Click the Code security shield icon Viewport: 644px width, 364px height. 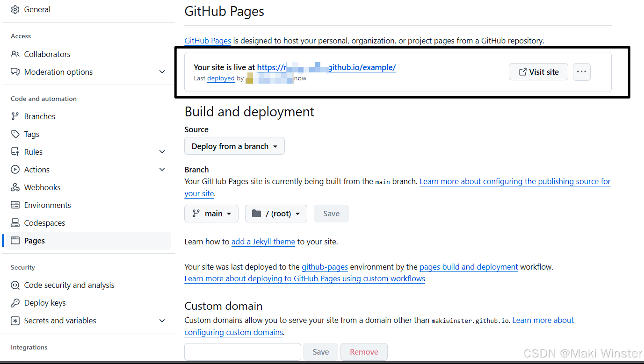tap(15, 285)
